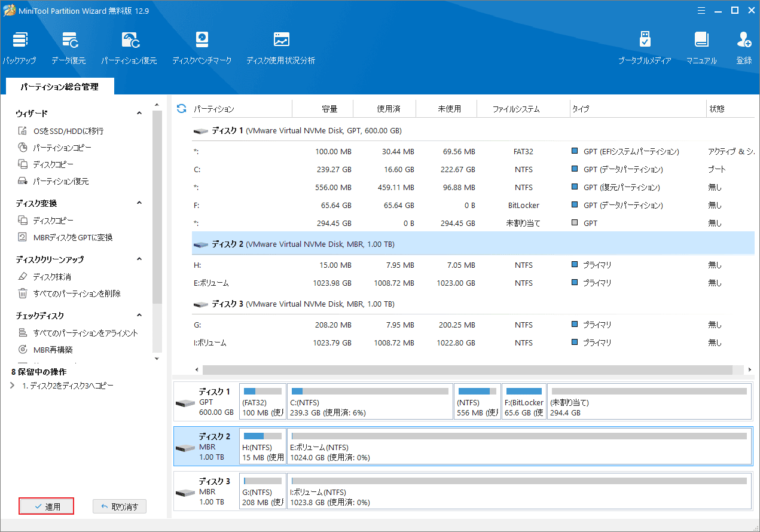This screenshot has width=760, height=532.
Task: Refresh the partition list
Action: [x=182, y=109]
